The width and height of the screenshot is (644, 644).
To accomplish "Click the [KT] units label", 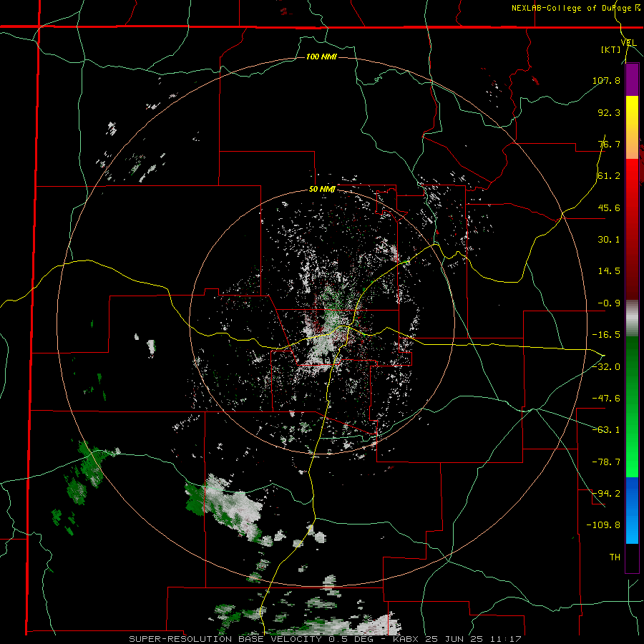I will pos(610,49).
